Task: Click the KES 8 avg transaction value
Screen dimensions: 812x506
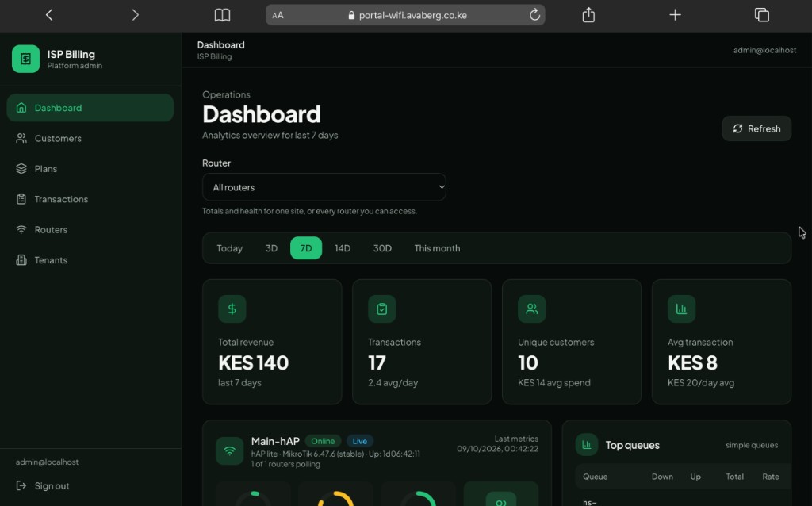Action: pyautogui.click(x=693, y=363)
